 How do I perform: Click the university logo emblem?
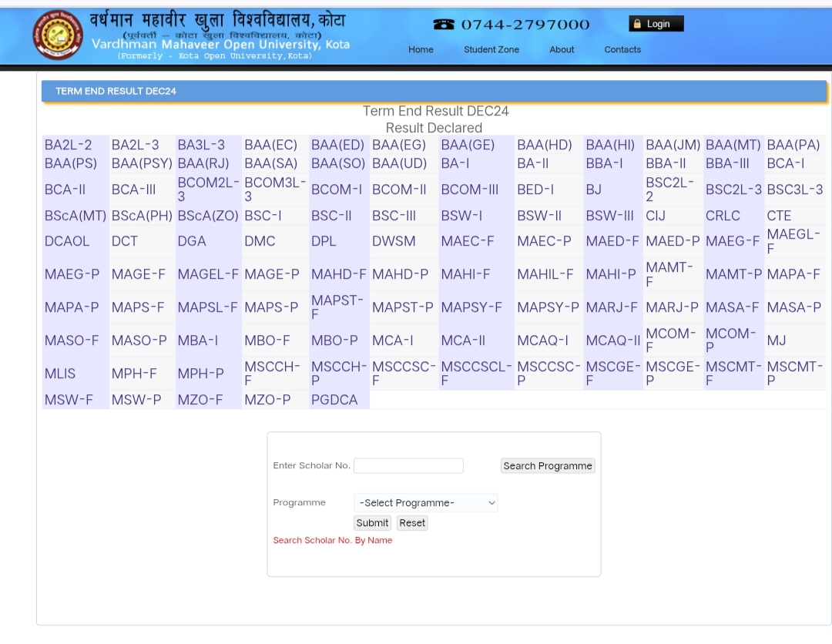click(x=58, y=35)
